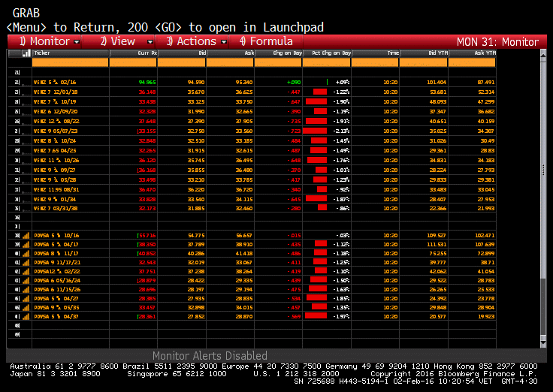Select the VENZ 02/16 ticker
This screenshot has width=553, height=392.
[55, 82]
